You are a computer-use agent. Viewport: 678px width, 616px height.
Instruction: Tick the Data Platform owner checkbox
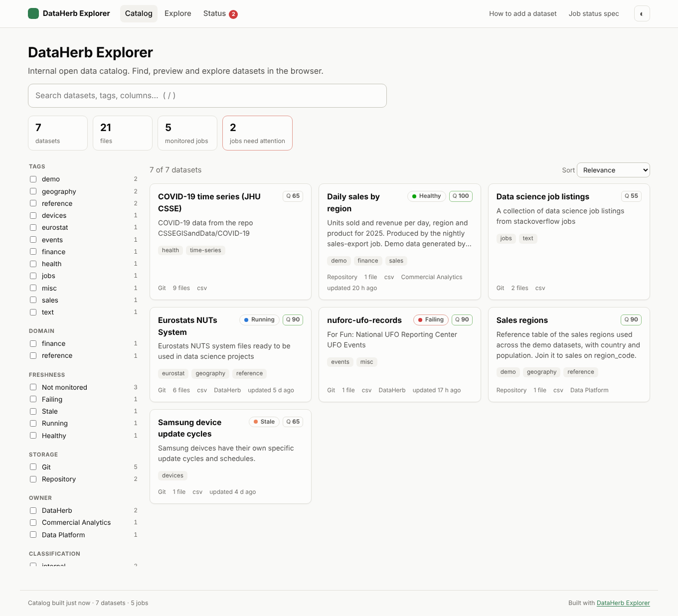click(33, 535)
